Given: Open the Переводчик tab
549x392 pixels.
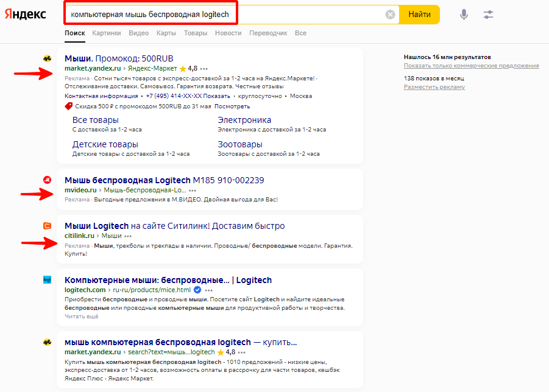Looking at the screenshot, I should click(x=268, y=33).
